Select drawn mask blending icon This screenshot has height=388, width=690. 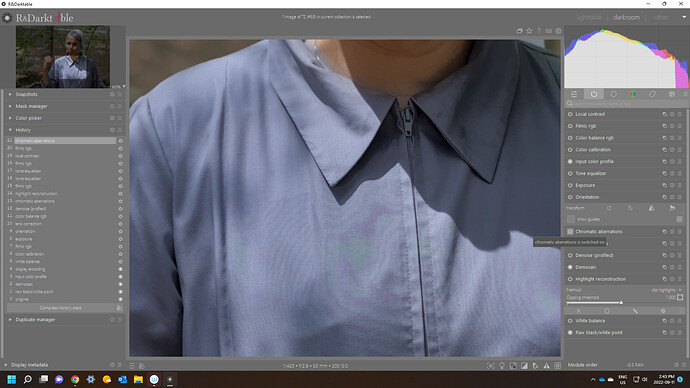pyautogui.click(x=635, y=311)
